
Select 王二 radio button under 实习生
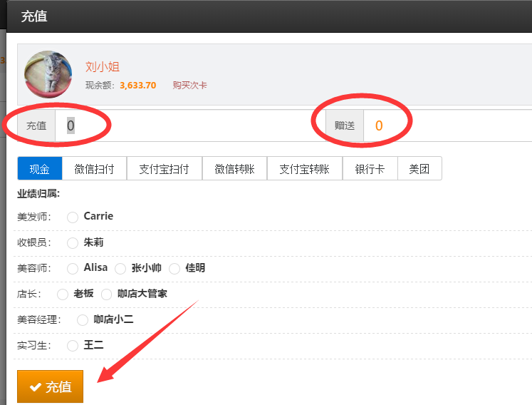[73, 346]
